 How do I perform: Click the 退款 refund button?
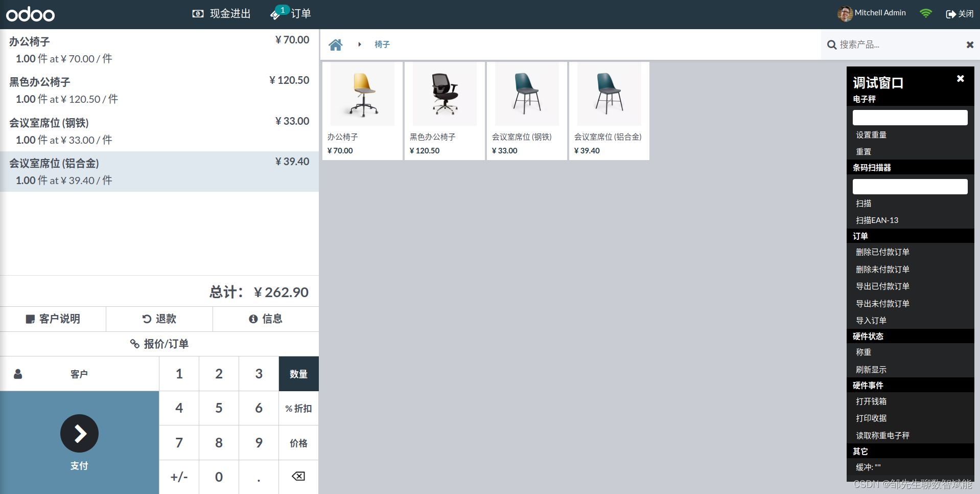tap(159, 319)
